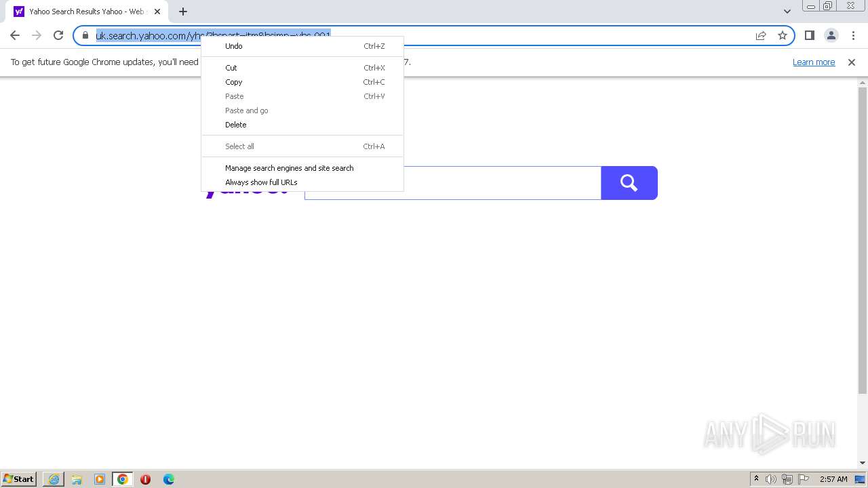Click the address bar URL text
868x488 pixels.
point(213,35)
